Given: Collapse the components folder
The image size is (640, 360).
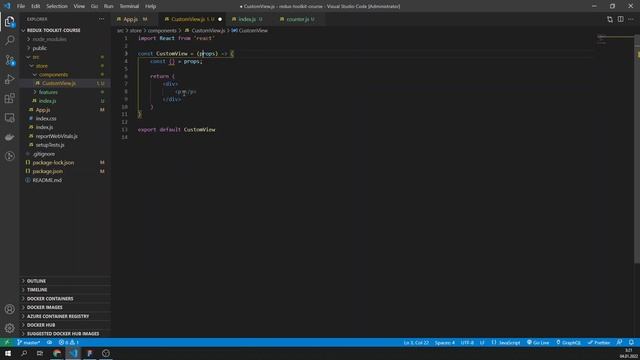Looking at the screenshot, I should tap(65, 75).
